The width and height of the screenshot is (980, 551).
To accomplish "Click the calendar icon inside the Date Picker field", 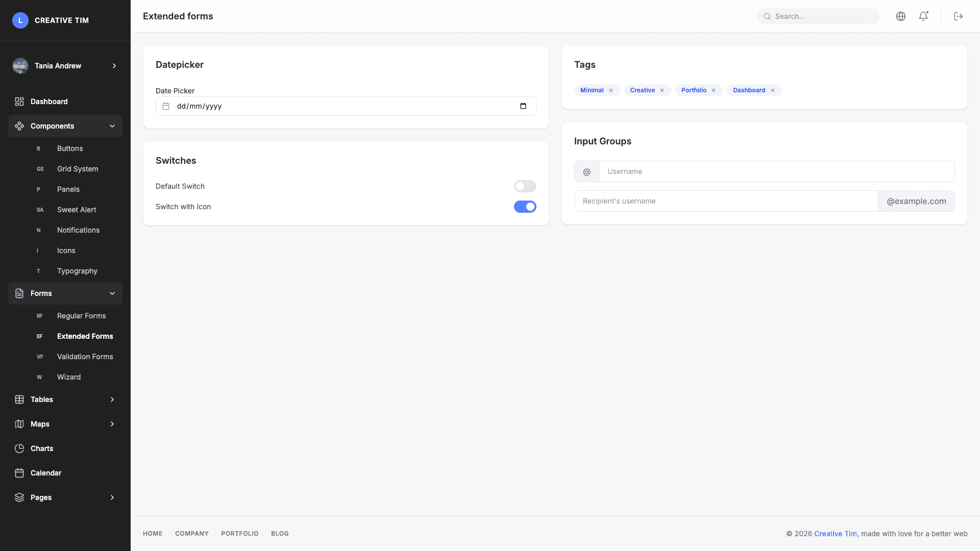I will [166, 106].
